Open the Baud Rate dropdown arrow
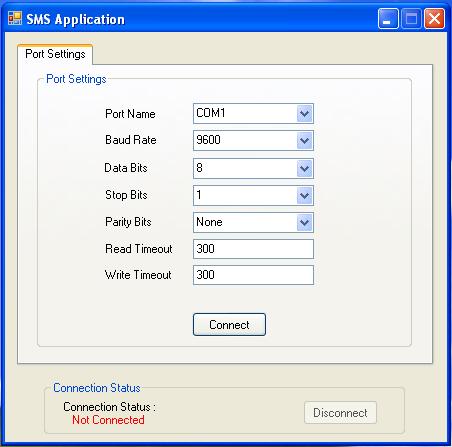Image resolution: width=452 pixels, height=447 pixels. pos(304,140)
